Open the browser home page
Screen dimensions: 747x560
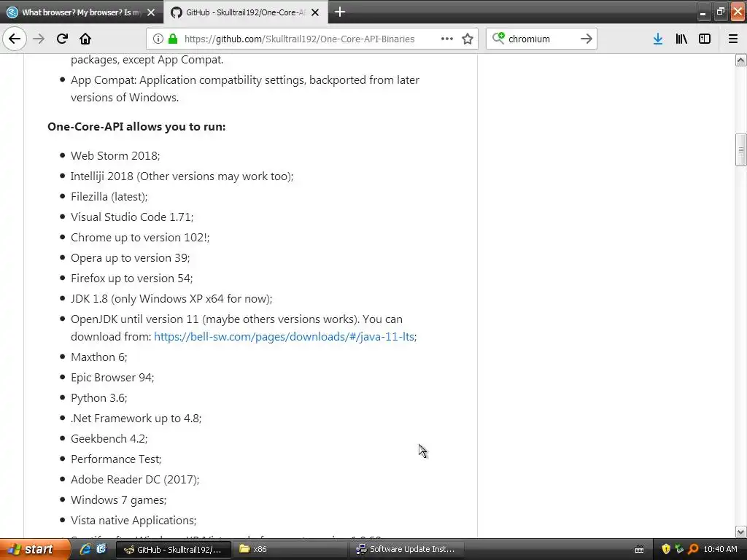(85, 39)
